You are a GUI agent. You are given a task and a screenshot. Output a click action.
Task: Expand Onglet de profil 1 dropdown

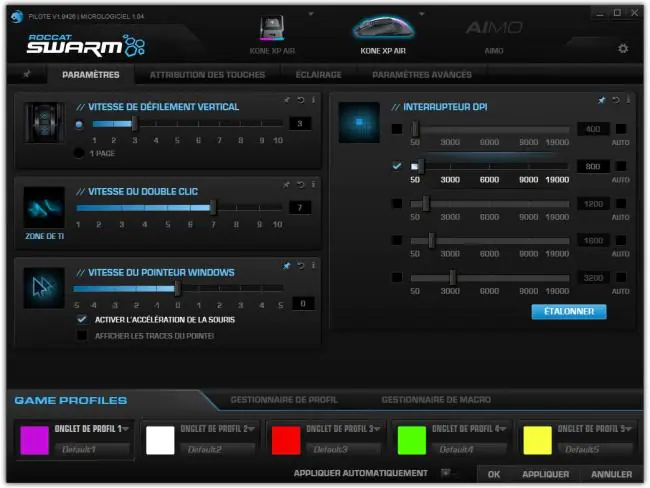point(126,428)
